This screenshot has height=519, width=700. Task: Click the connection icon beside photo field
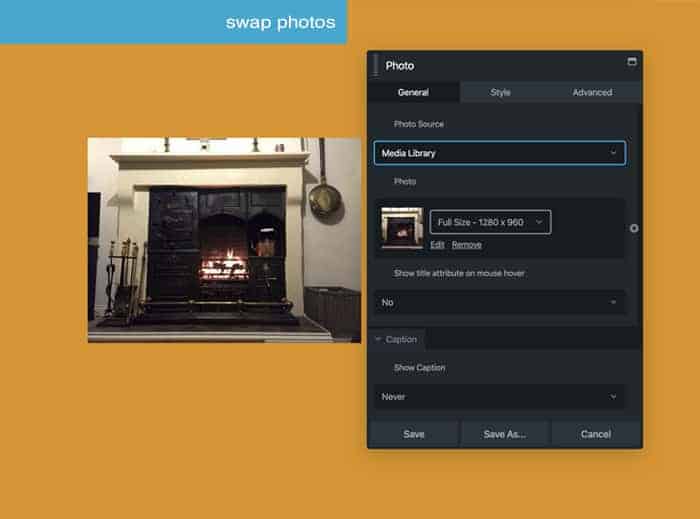[x=633, y=228]
